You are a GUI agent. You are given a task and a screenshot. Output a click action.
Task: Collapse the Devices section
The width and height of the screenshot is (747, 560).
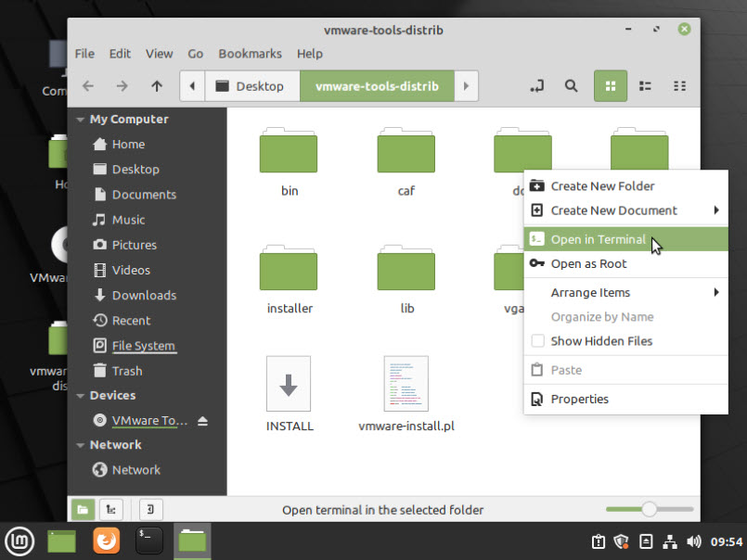pyautogui.click(x=81, y=396)
